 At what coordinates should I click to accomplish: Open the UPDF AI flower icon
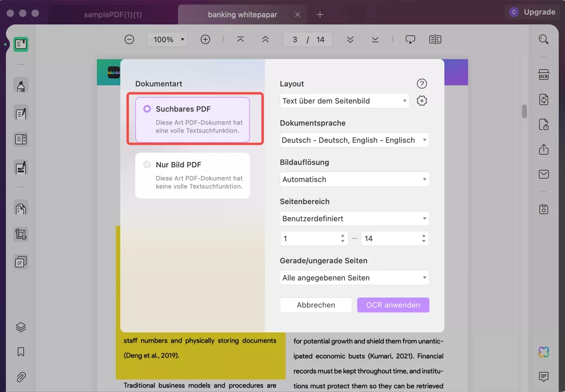pyautogui.click(x=544, y=352)
